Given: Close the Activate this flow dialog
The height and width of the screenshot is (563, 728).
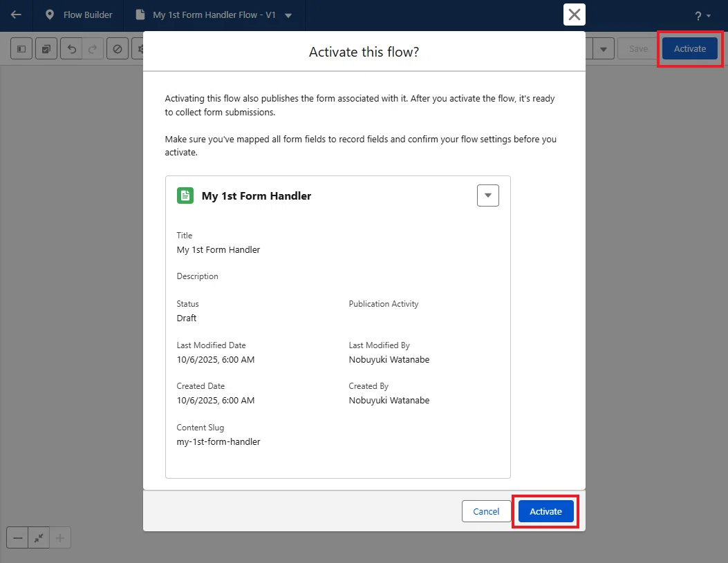Looking at the screenshot, I should tap(575, 15).
